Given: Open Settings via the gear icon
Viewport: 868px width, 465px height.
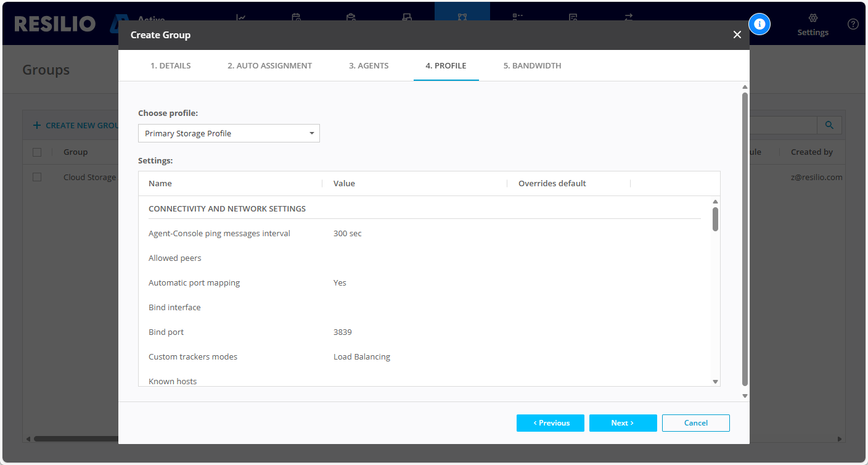Looking at the screenshot, I should click(x=813, y=19).
